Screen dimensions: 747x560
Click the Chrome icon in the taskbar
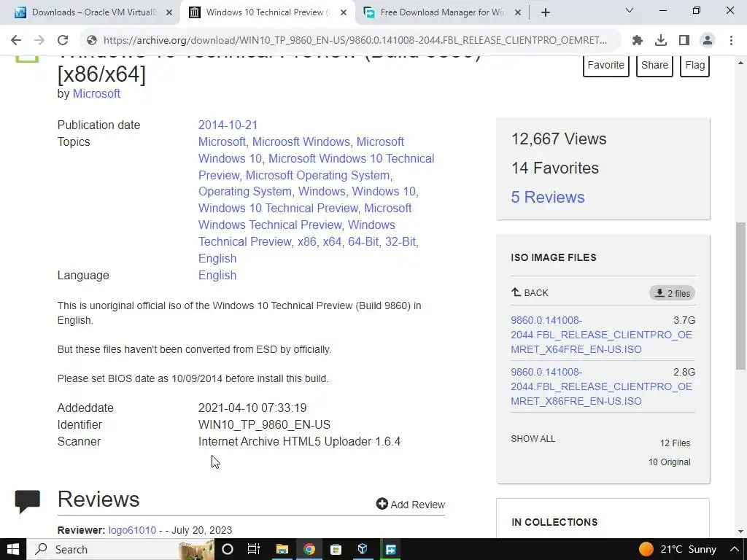pyautogui.click(x=309, y=549)
